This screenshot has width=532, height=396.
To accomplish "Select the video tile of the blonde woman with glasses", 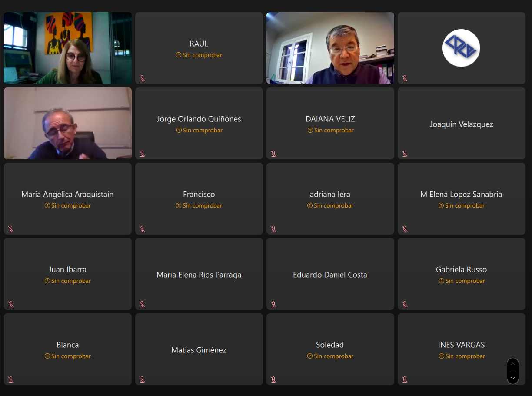I will click(68, 48).
